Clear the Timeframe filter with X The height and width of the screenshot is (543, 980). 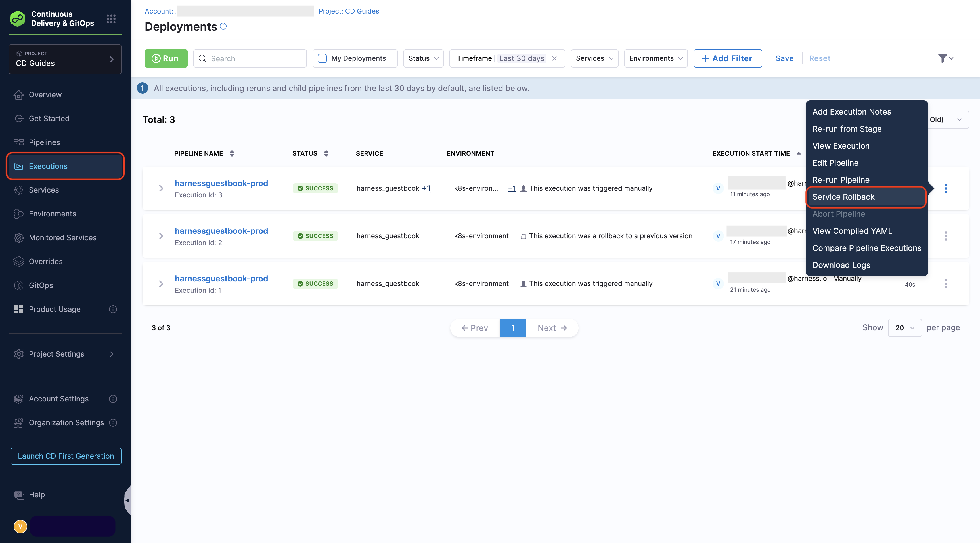click(x=554, y=58)
